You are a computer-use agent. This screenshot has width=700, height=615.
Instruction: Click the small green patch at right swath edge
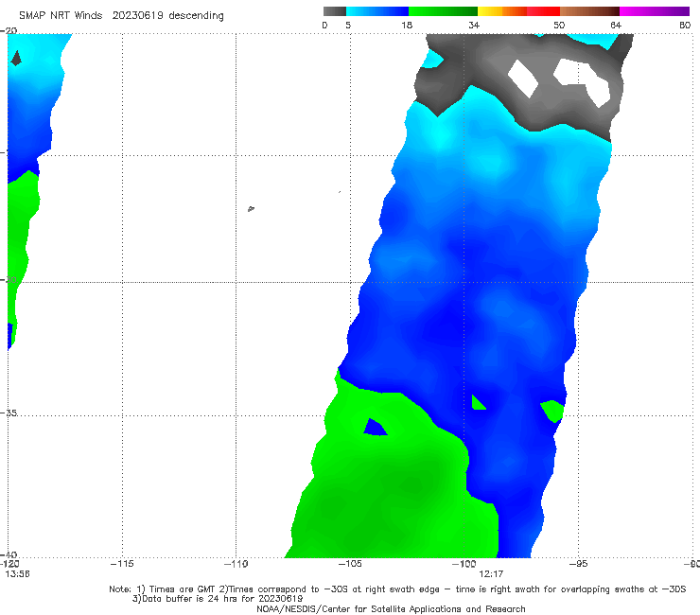[552, 411]
